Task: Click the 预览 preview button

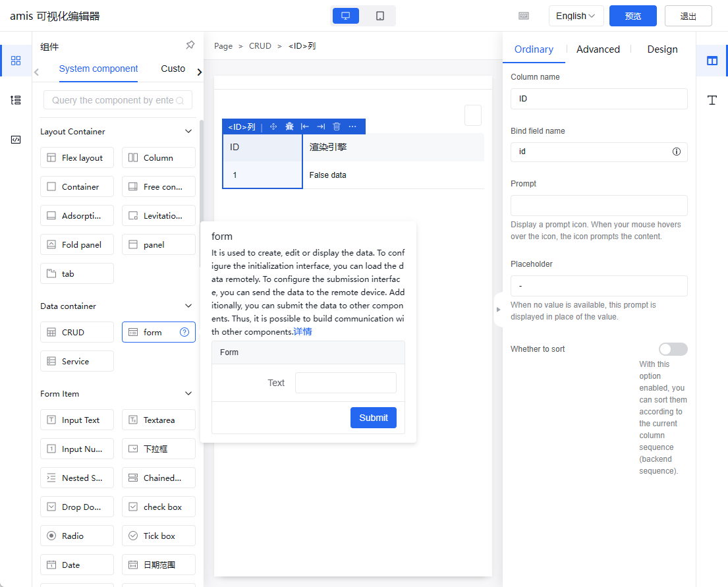Action: pyautogui.click(x=632, y=15)
